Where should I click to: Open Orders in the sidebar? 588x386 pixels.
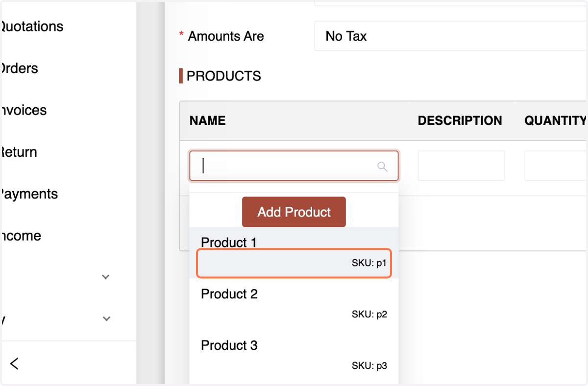[19, 68]
